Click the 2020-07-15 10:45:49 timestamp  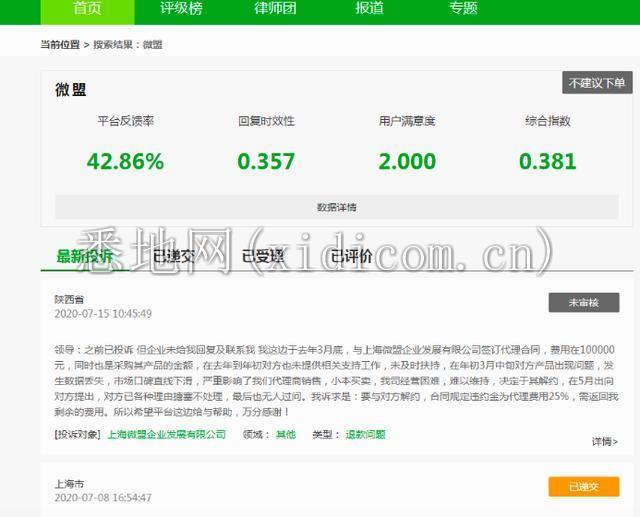click(103, 313)
